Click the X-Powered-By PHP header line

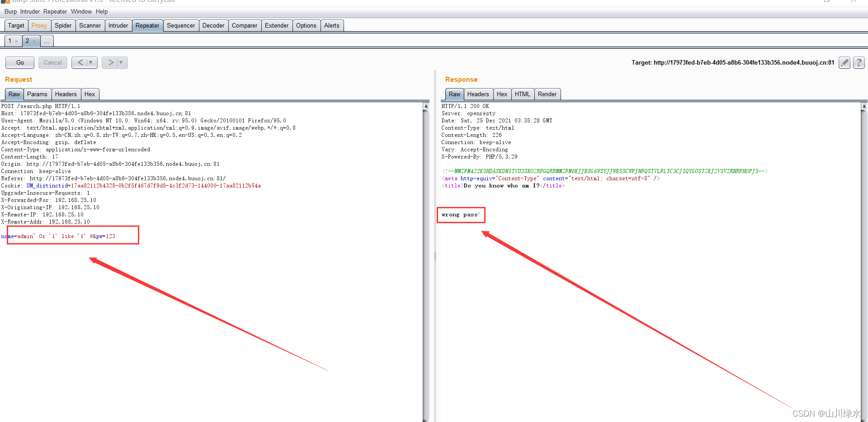pyautogui.click(x=480, y=157)
